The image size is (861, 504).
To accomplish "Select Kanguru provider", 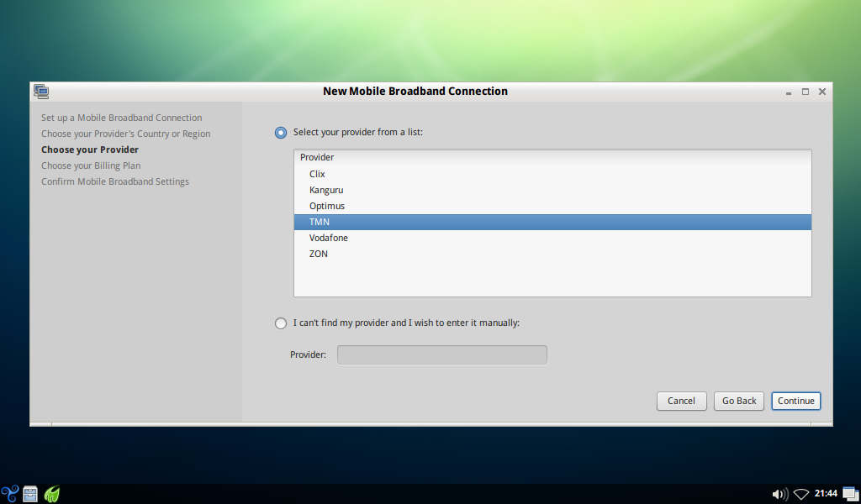I will pos(326,190).
